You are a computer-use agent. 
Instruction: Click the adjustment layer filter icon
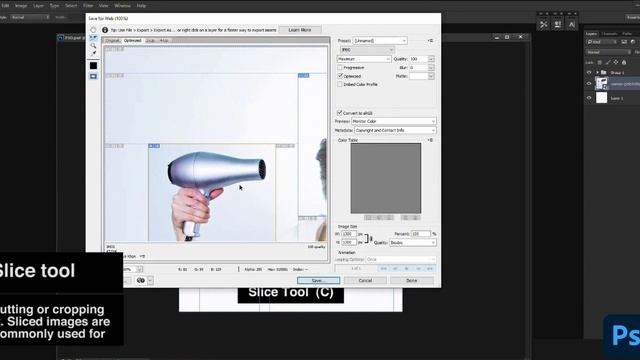coord(633,42)
